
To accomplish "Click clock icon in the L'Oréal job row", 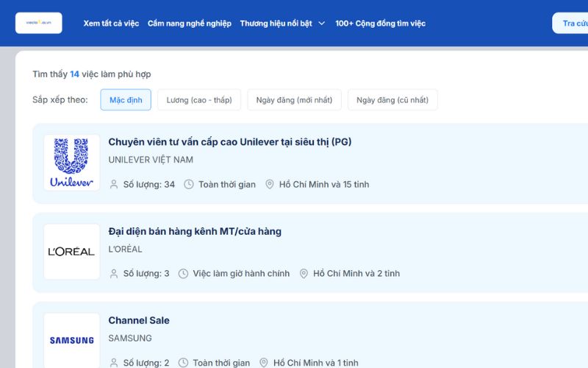I will [183, 274].
